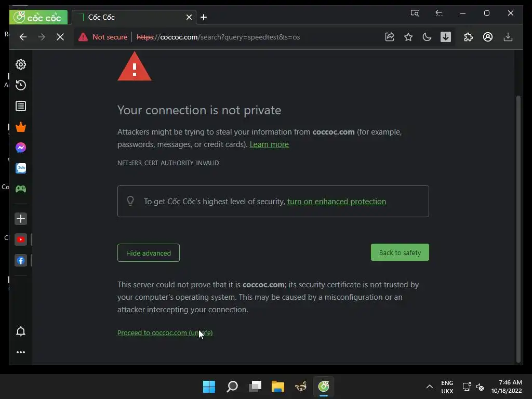Click the page vertical scrollbar
The width and height of the screenshot is (532, 399).
tap(518, 229)
